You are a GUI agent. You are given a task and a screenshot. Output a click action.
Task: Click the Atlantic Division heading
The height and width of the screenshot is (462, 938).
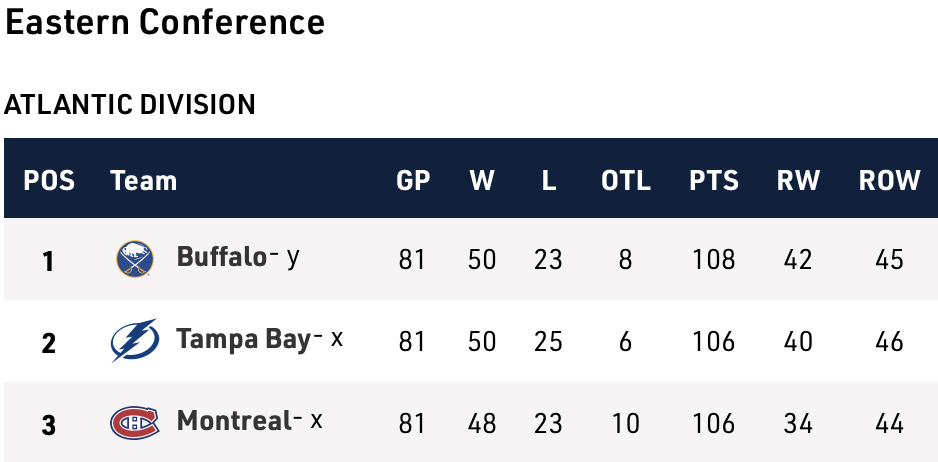pyautogui.click(x=130, y=104)
